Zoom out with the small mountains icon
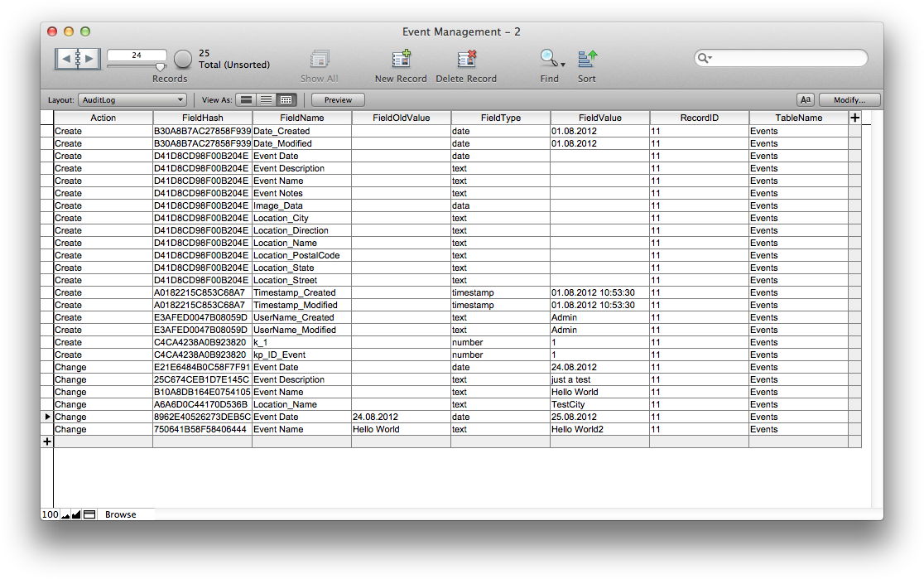Viewport: 924px width, 579px height. tap(65, 515)
